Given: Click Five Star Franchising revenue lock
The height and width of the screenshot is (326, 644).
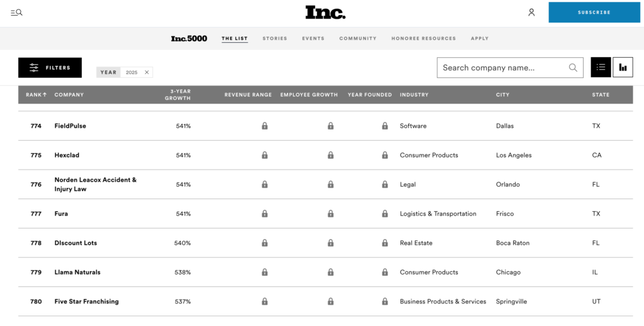Looking at the screenshot, I should click(265, 302).
